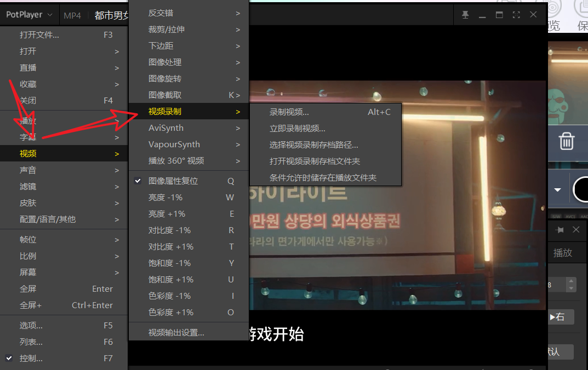The height and width of the screenshot is (370, 588).
Task: Minimize the PotPlayer window
Action: 482,15
